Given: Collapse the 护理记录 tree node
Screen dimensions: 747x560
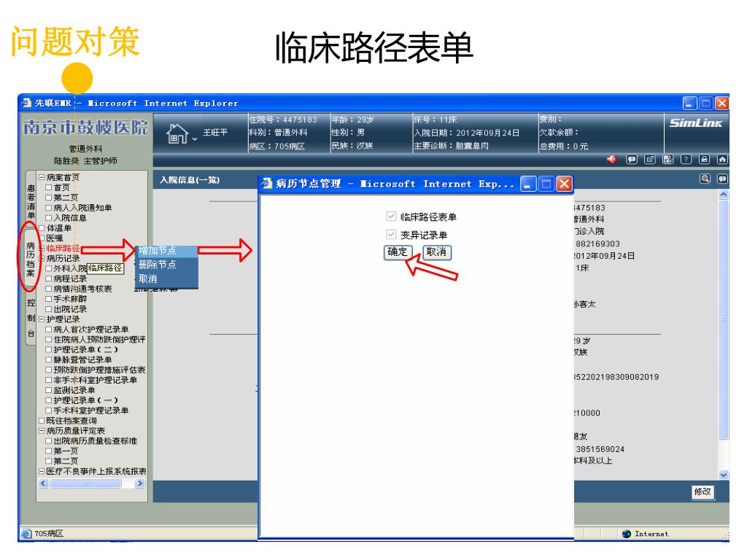Looking at the screenshot, I should (42, 319).
